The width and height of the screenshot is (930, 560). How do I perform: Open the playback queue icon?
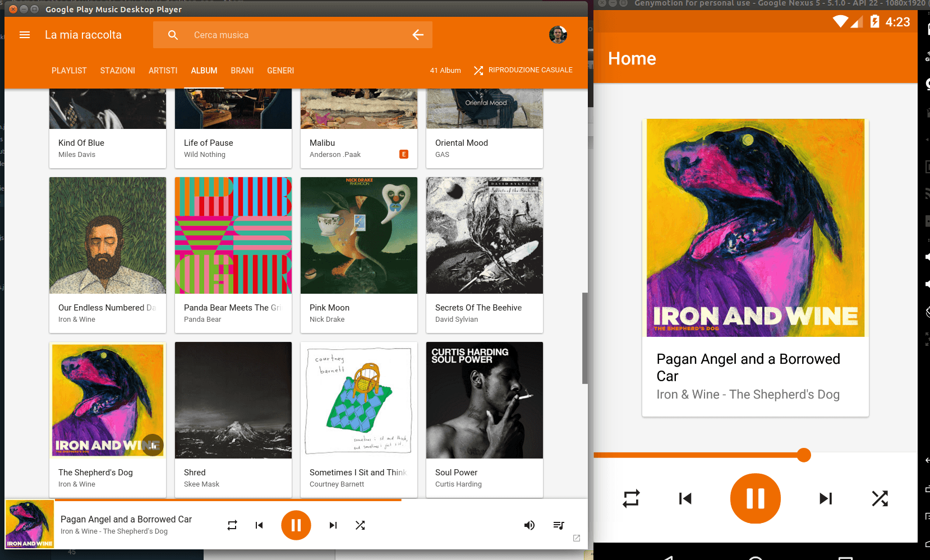[x=559, y=525]
